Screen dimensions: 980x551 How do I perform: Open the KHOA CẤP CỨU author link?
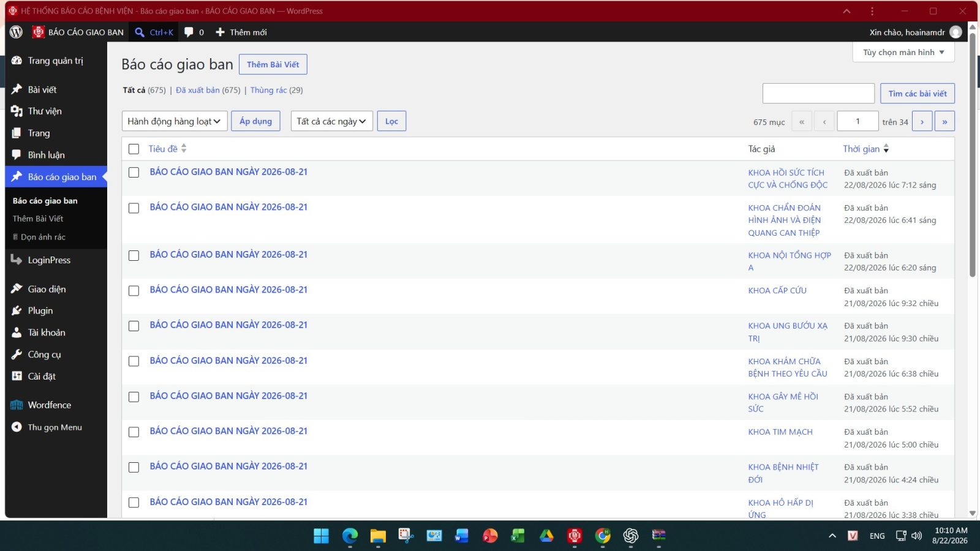point(777,291)
